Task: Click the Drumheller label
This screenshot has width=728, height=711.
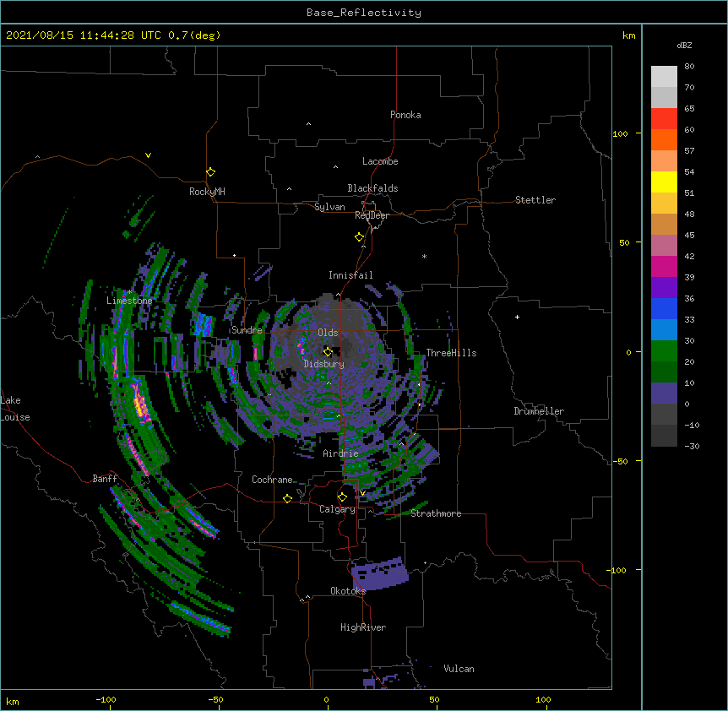Action: click(x=539, y=411)
